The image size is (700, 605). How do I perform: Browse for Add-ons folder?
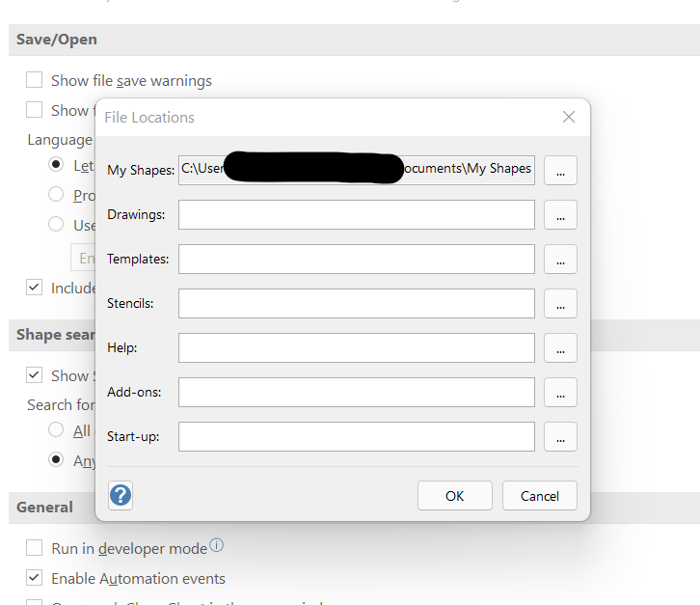coord(560,392)
